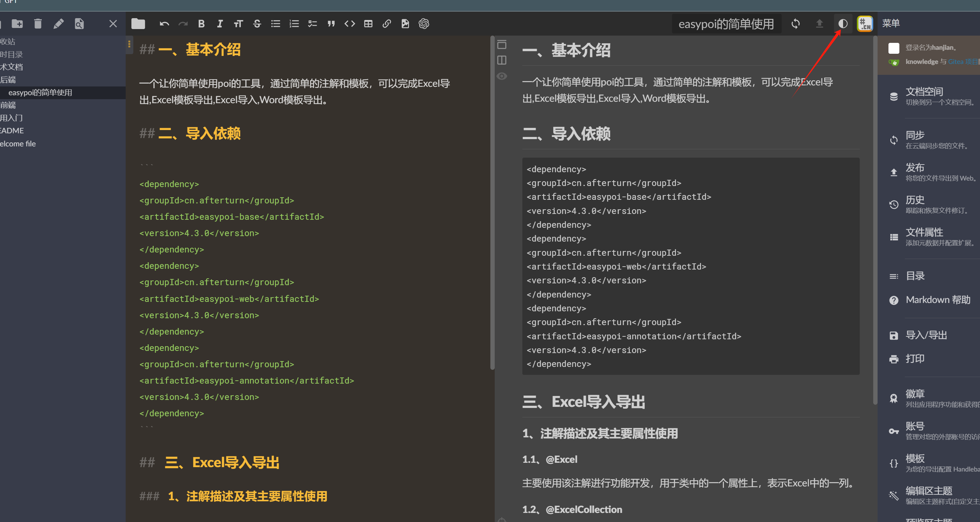Click the ChatGPT icon in toolbar
This screenshot has height=522, width=980.
click(x=424, y=24)
